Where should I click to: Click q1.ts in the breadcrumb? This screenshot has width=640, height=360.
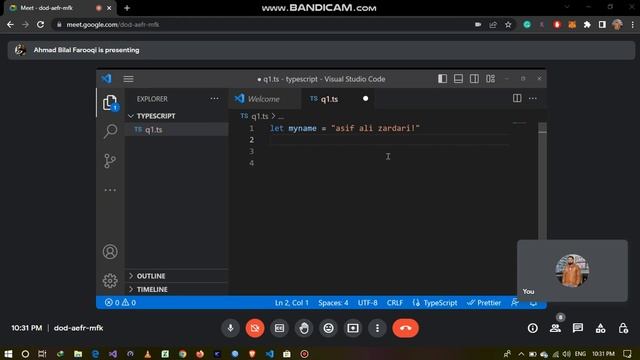(260, 116)
